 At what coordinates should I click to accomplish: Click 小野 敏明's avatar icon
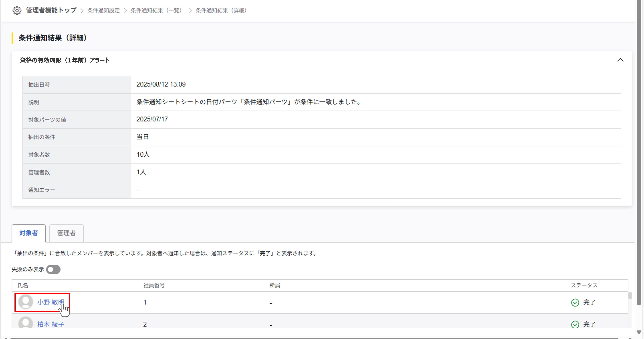25,302
